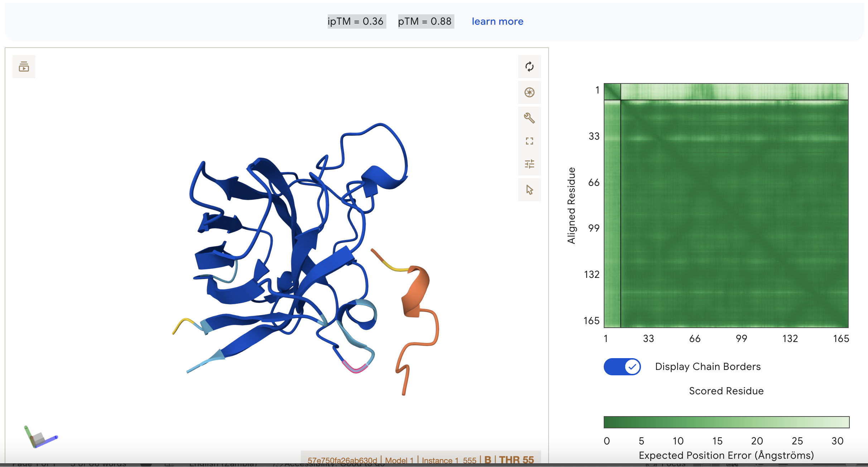
Task: Click the pTM = 0.88 score
Action: 425,21
